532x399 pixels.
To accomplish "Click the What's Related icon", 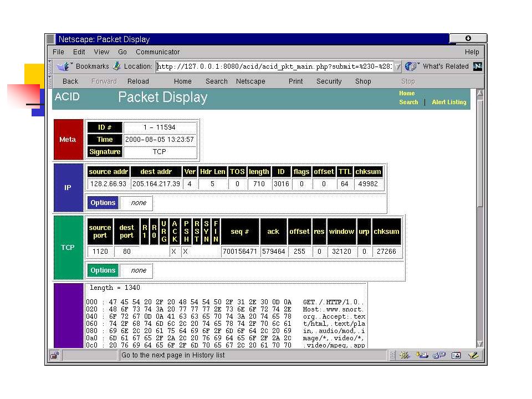I will coord(411,66).
